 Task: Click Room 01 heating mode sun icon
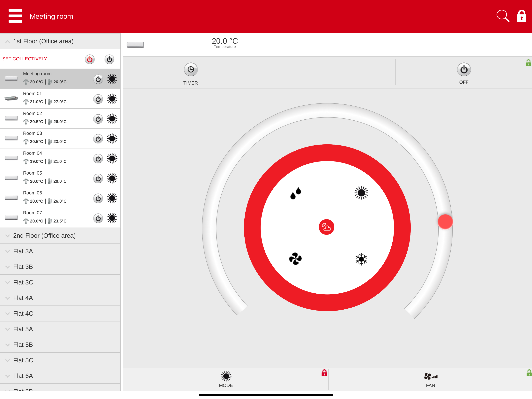point(112,99)
